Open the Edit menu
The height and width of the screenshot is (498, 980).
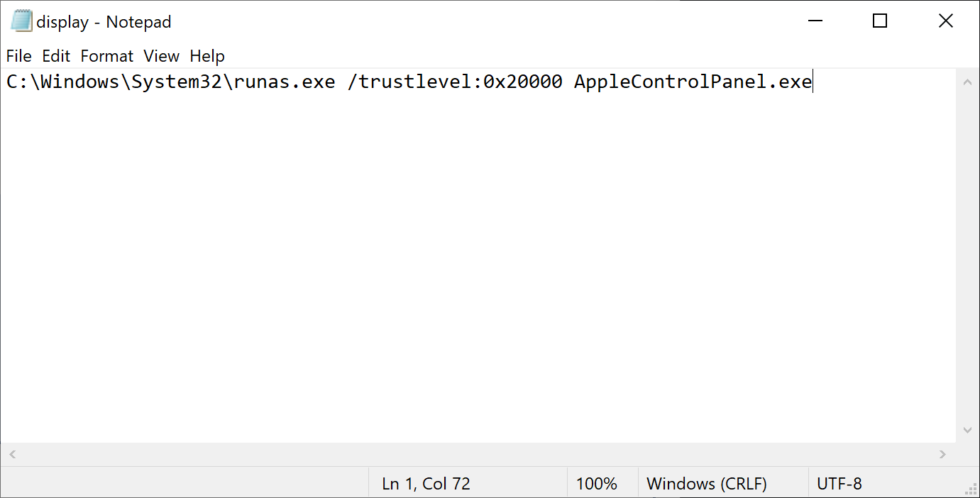click(x=56, y=56)
